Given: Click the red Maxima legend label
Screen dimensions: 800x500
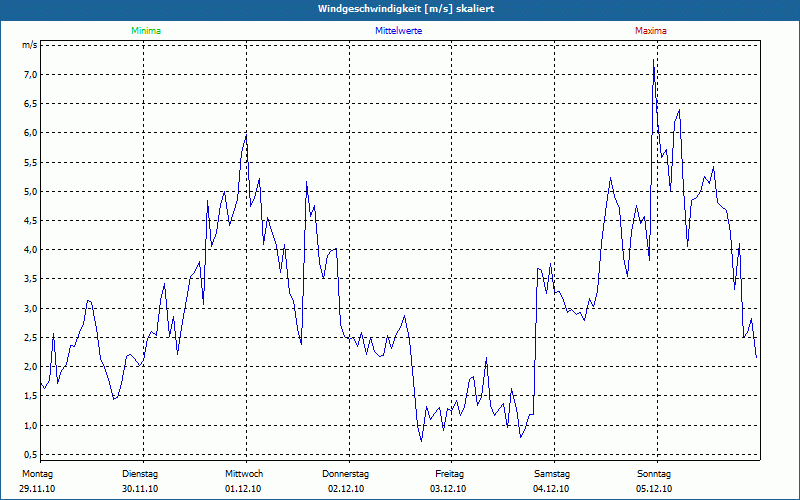Looking at the screenshot, I should point(651,31).
